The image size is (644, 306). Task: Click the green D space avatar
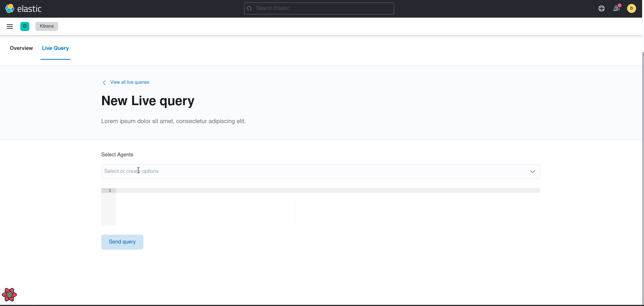click(x=25, y=26)
